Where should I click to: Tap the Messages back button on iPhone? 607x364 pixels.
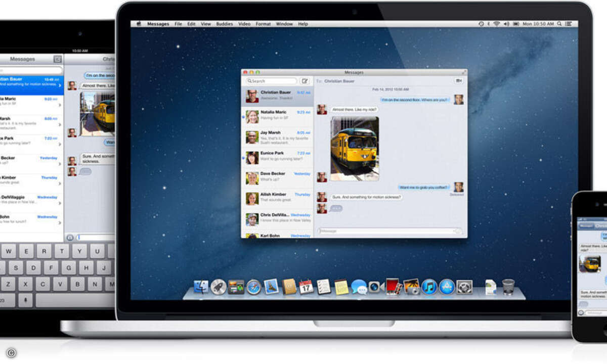pos(586,225)
